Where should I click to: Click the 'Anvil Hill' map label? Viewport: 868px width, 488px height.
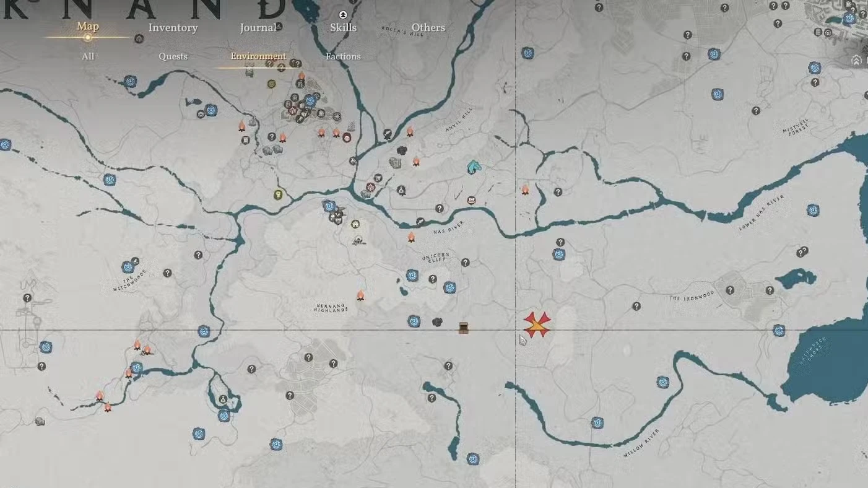459,118
